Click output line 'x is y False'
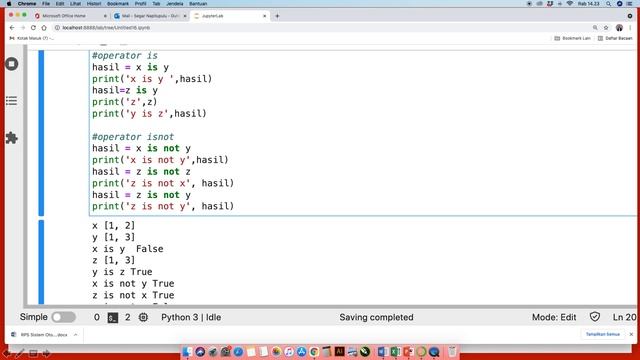 [x=128, y=249]
